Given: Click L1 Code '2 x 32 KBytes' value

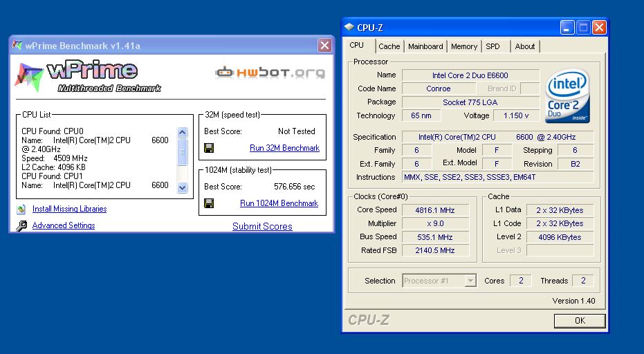Looking at the screenshot, I should click(560, 224).
